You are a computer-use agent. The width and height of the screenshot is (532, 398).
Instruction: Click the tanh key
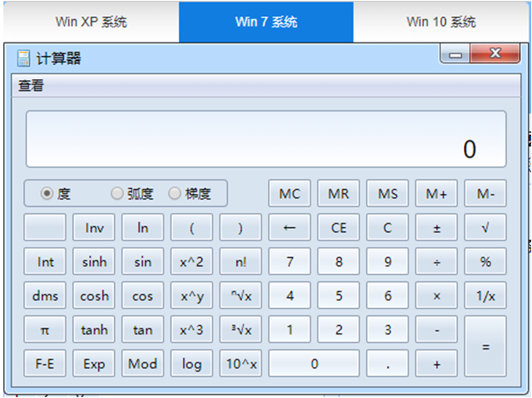point(94,329)
